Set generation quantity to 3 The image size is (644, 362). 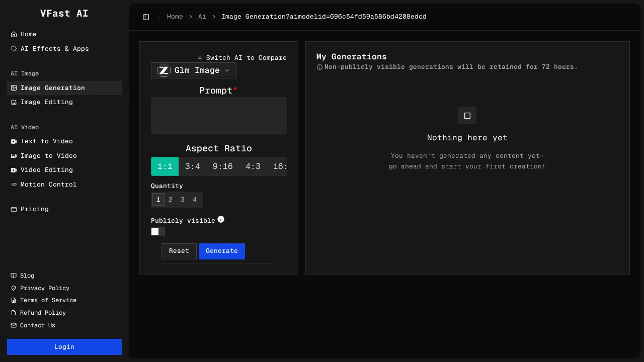click(x=182, y=199)
